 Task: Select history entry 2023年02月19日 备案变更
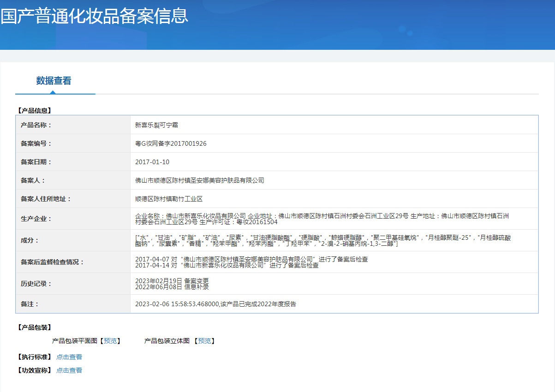point(172,281)
